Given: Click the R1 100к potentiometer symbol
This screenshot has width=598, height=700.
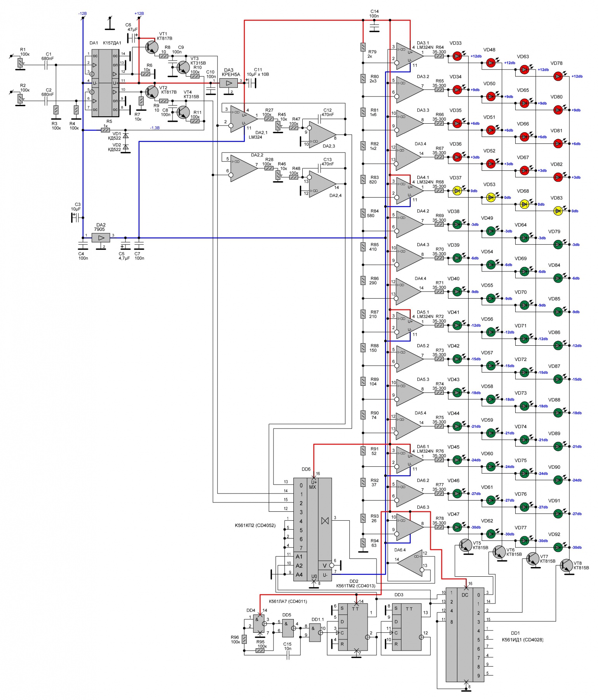Looking at the screenshot, I should (19, 63).
